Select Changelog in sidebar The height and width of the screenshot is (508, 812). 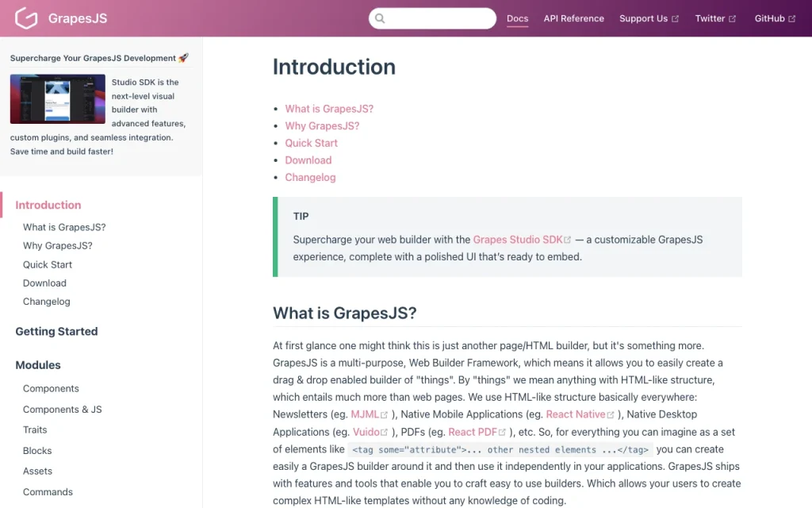pos(46,302)
